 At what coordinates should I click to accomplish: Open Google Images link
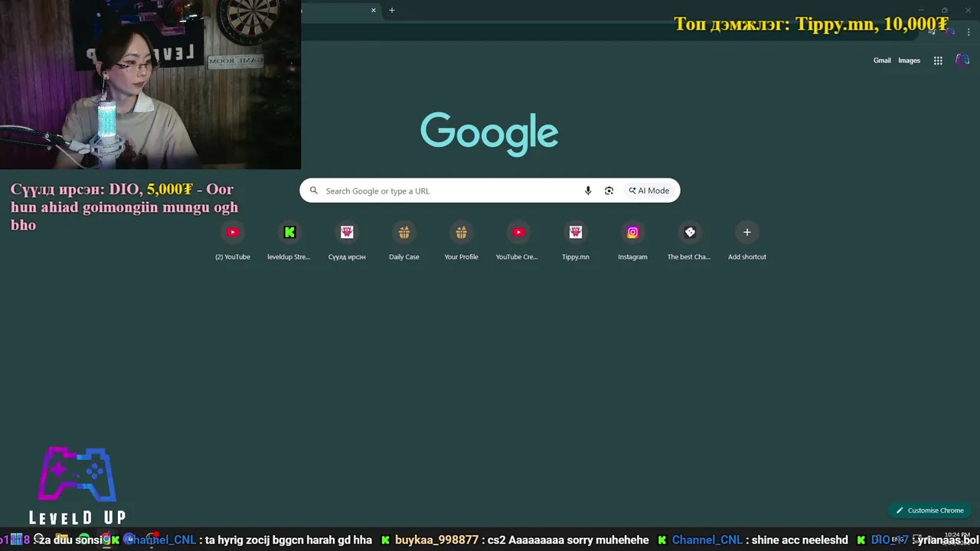coord(909,60)
